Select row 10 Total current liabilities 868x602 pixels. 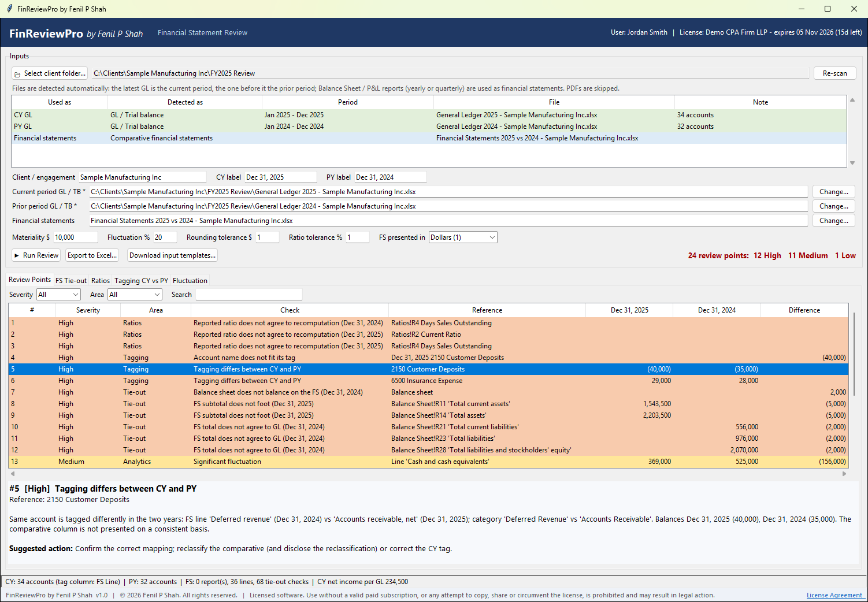428,427
